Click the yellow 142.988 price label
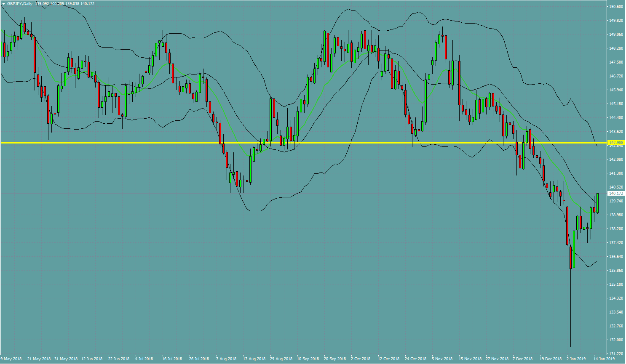The image size is (626, 364). [x=616, y=143]
